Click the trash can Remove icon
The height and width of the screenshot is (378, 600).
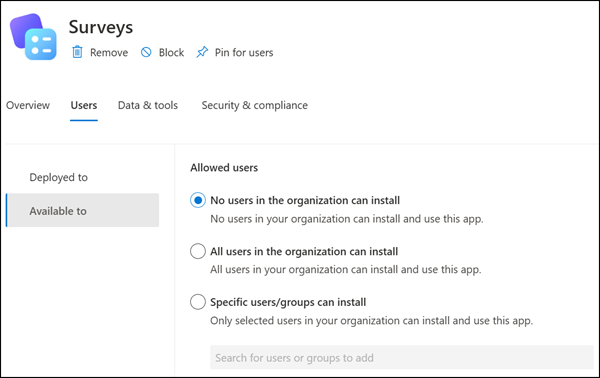(x=77, y=52)
